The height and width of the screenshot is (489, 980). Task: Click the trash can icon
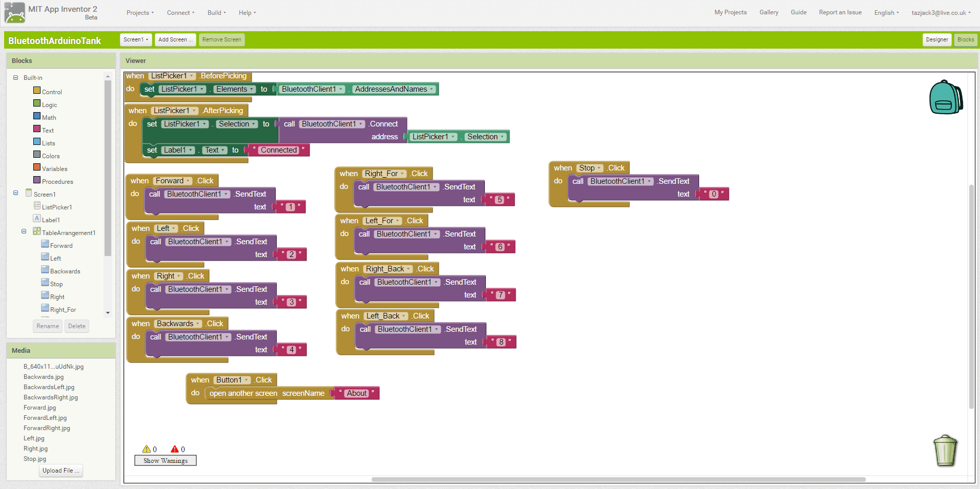pos(945,451)
